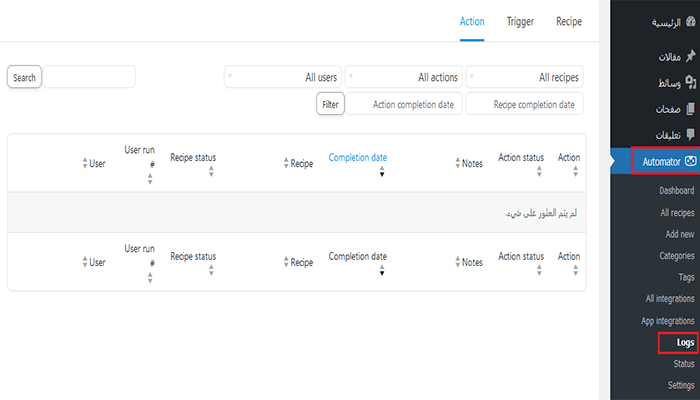Sort by User run # arrows in header
The image size is (700, 400).
point(150,179)
